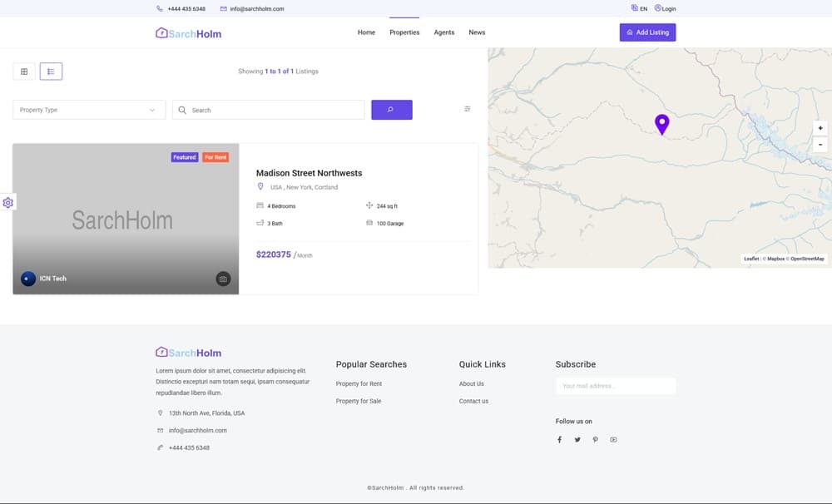Screen dimensions: 832x504
Task: Switch to list view layout
Action: pos(51,72)
